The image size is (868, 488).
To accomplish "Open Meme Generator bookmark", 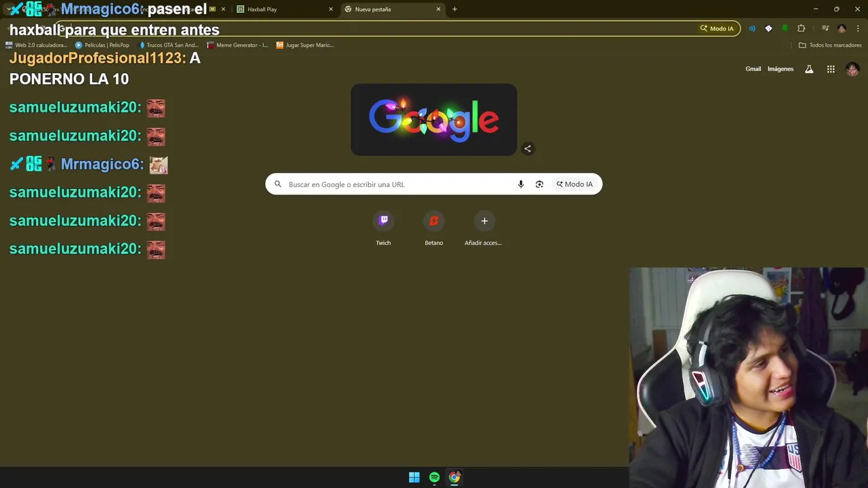I will click(237, 45).
